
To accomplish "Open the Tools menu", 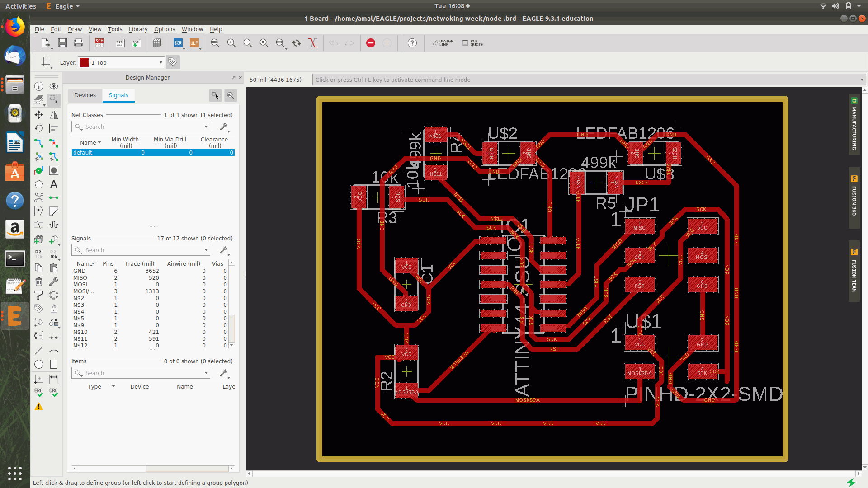I will (x=115, y=29).
